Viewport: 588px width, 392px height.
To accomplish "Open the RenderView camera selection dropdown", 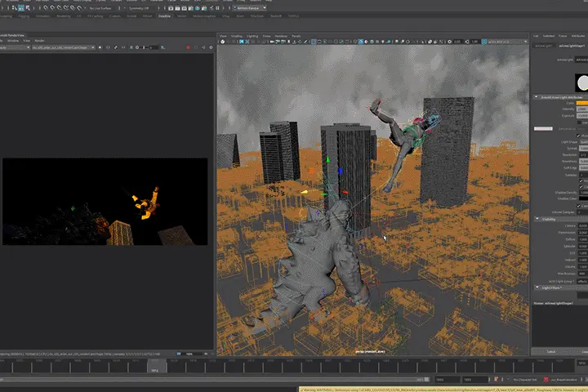I will pos(64,47).
